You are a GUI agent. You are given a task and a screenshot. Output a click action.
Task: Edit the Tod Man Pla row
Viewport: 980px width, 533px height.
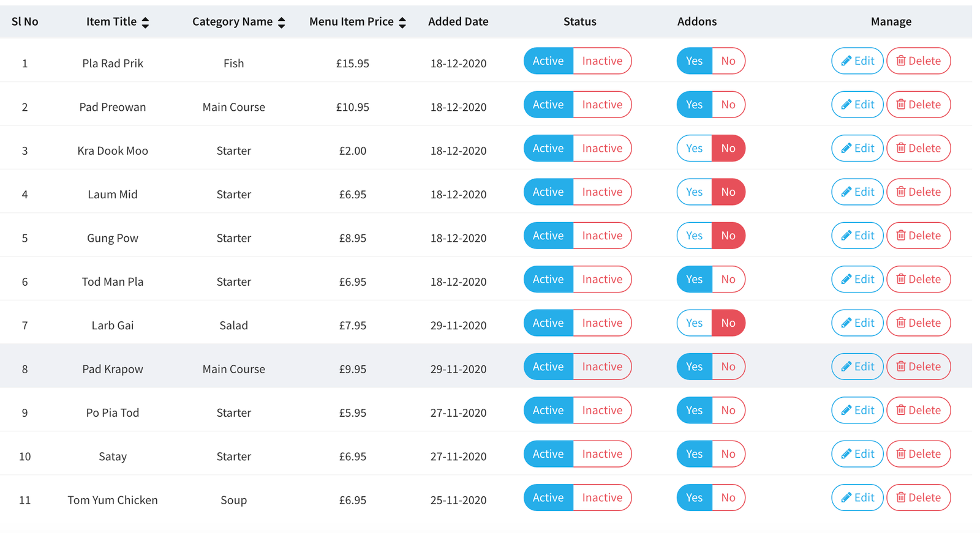(x=857, y=279)
